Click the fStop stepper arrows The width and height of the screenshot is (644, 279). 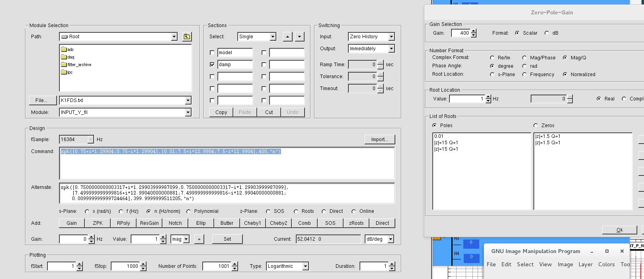click(143, 266)
